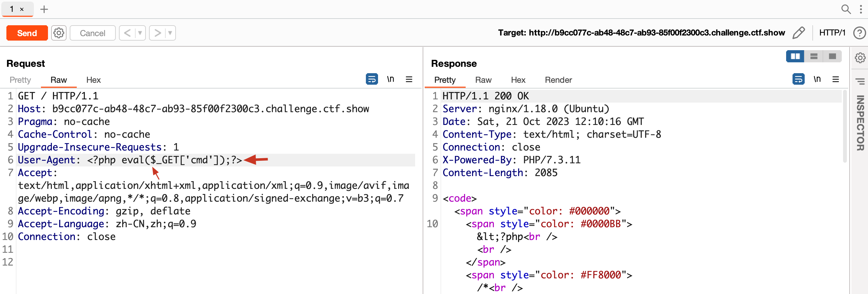Click HTTP/1.1 200 OK status line
Viewport: 868px width, 294px height.
[485, 96]
